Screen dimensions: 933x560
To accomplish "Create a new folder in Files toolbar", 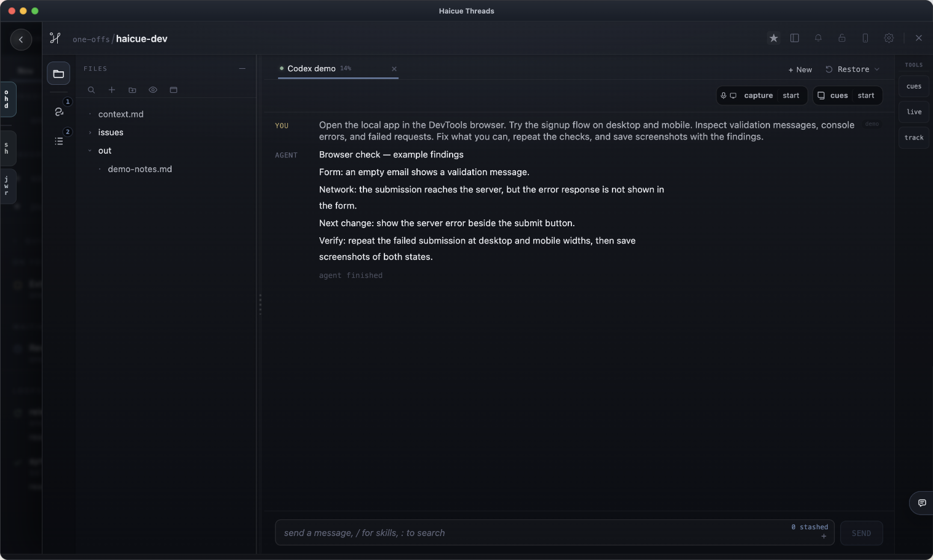I will [x=132, y=90].
